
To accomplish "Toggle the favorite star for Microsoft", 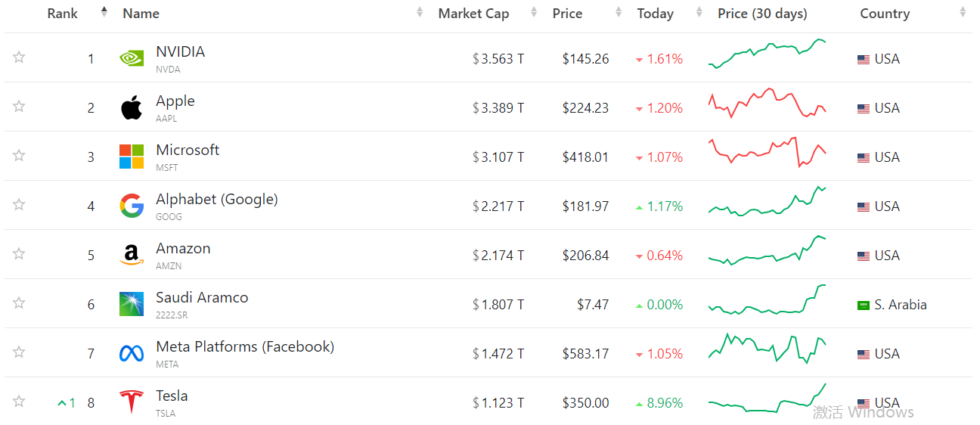I will click(x=19, y=156).
